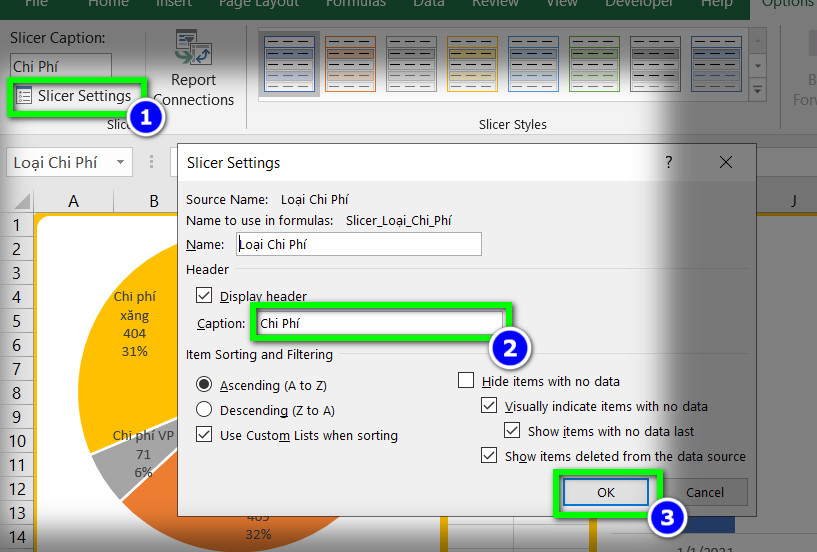Select Descending (Z to A) sorting
Image resolution: width=817 pixels, height=552 pixels.
204,410
